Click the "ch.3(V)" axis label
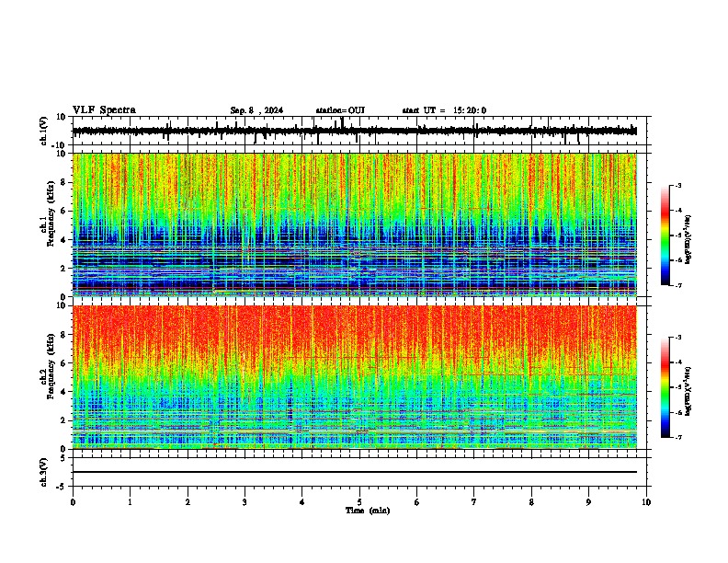The image size is (728, 563). coord(44,472)
